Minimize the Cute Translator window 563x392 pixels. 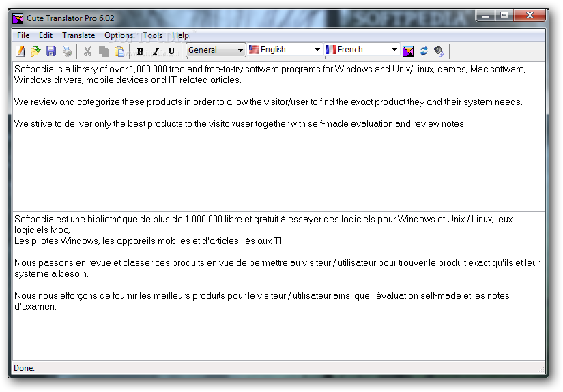(x=486, y=16)
